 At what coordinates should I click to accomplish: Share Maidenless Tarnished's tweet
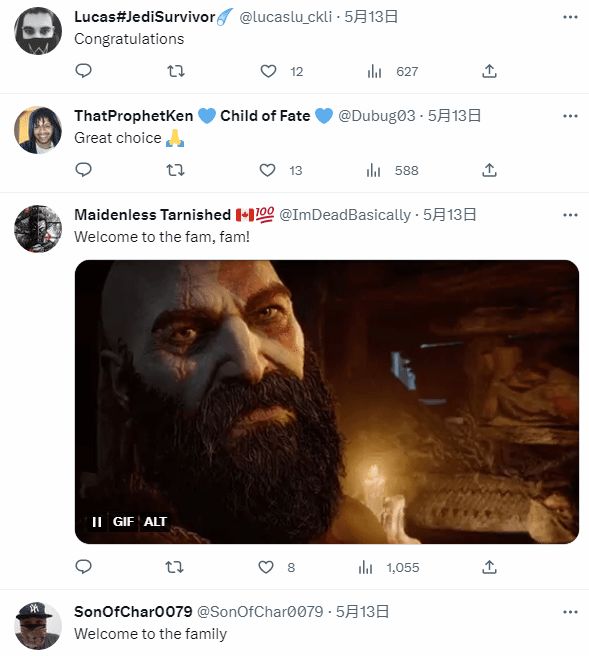(489, 567)
